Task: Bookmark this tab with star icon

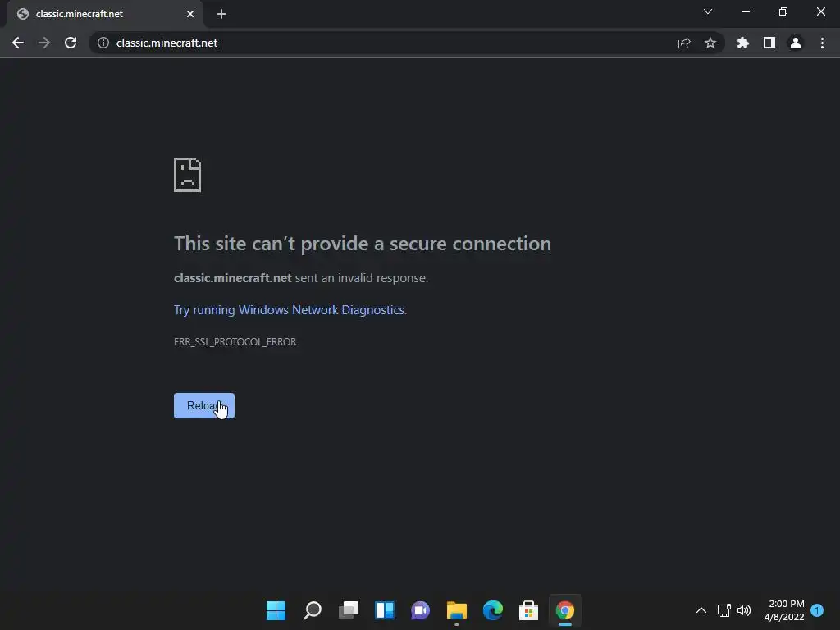Action: 710,43
